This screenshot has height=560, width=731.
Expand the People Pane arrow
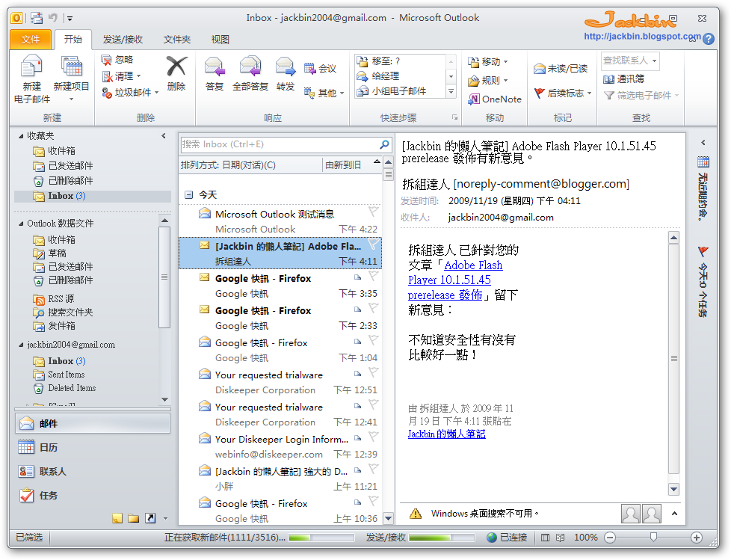[674, 514]
